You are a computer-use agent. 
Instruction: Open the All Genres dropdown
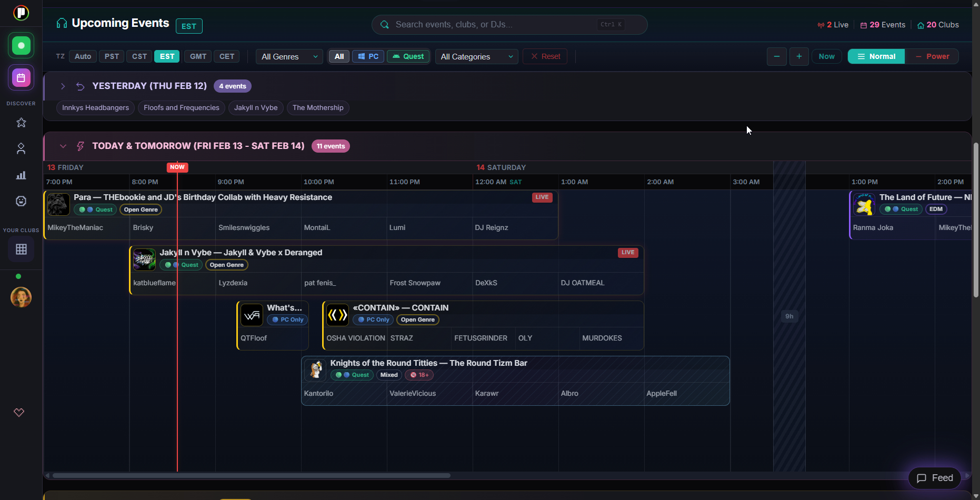tap(289, 56)
